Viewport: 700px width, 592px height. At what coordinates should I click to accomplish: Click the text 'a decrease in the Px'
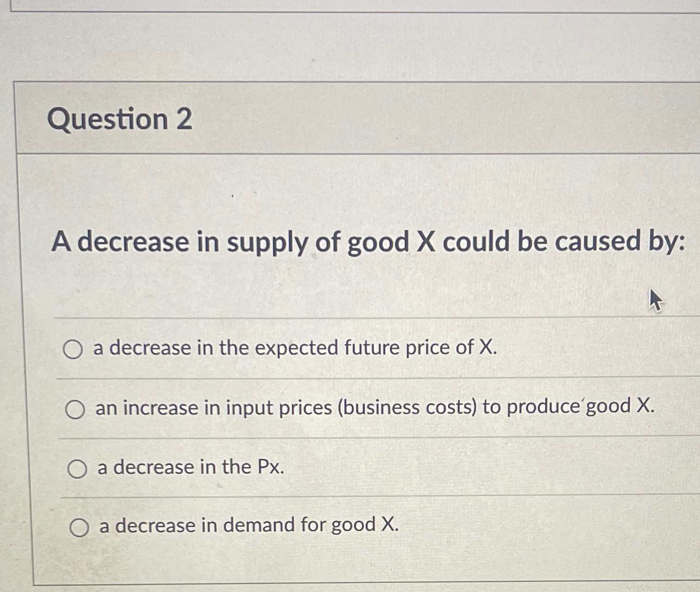190,468
